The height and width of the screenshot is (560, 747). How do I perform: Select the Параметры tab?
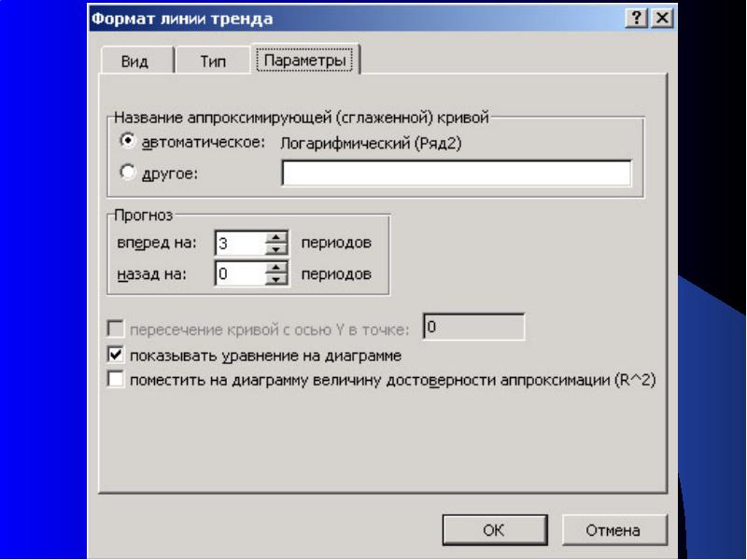coord(305,60)
